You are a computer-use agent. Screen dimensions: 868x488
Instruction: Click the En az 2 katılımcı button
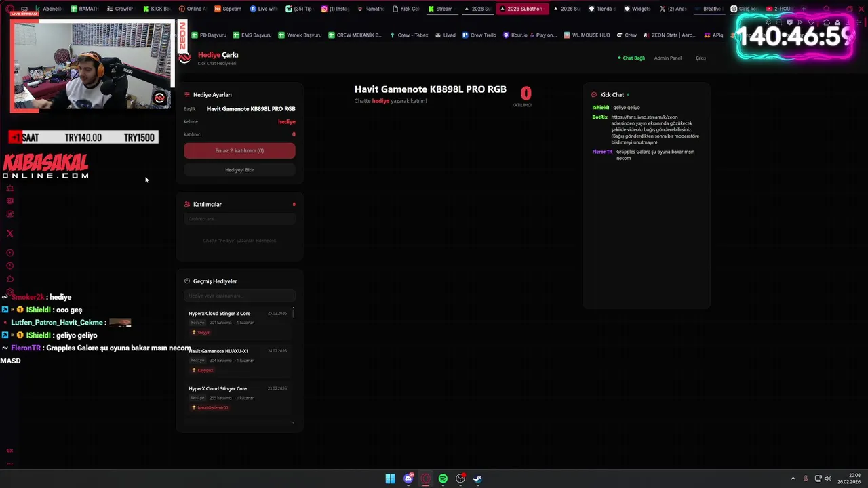coord(239,150)
